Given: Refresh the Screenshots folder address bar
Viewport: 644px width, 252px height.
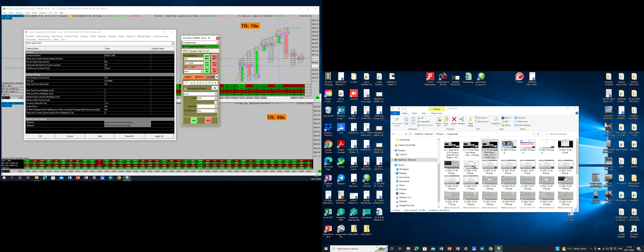Looking at the screenshot, I should [x=539, y=134].
